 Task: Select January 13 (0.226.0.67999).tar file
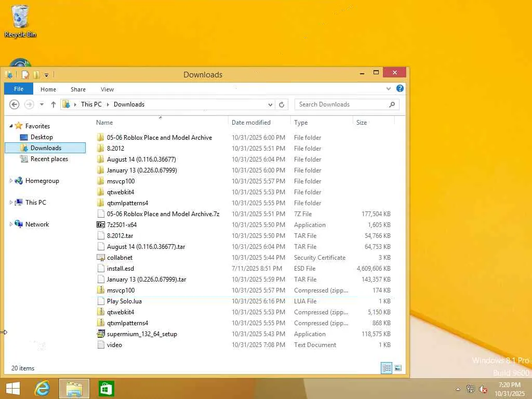[147, 279]
